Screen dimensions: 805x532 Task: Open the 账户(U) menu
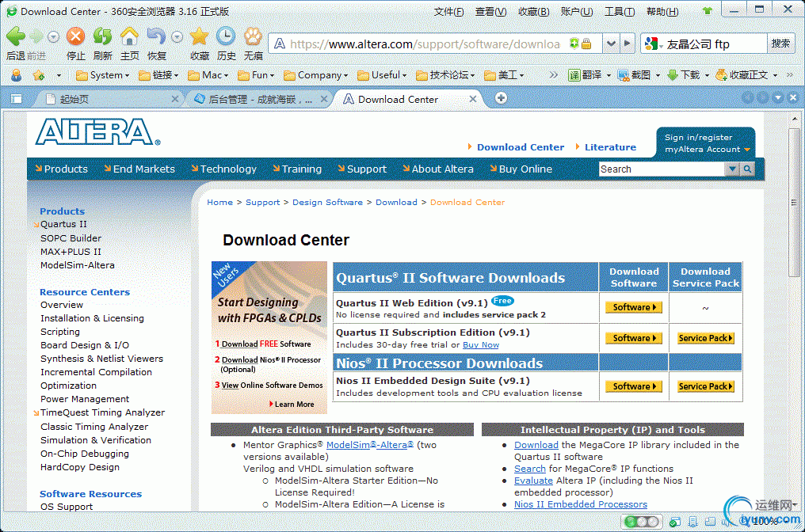point(577,11)
